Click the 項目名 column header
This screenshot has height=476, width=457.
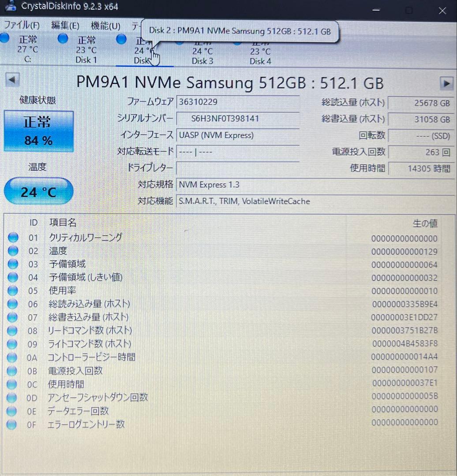[x=63, y=223]
